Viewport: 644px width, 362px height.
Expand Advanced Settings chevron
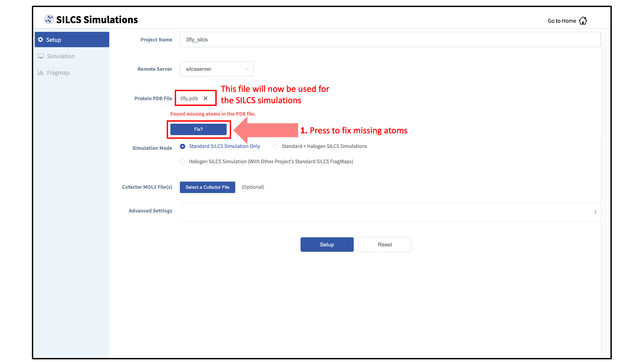[595, 212]
